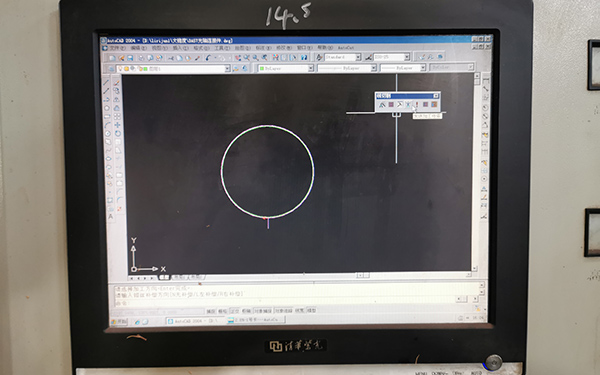This screenshot has height=375, width=600.
Task: Toggle Object Snap (对象捕捉) in status bar
Action: 263,311
